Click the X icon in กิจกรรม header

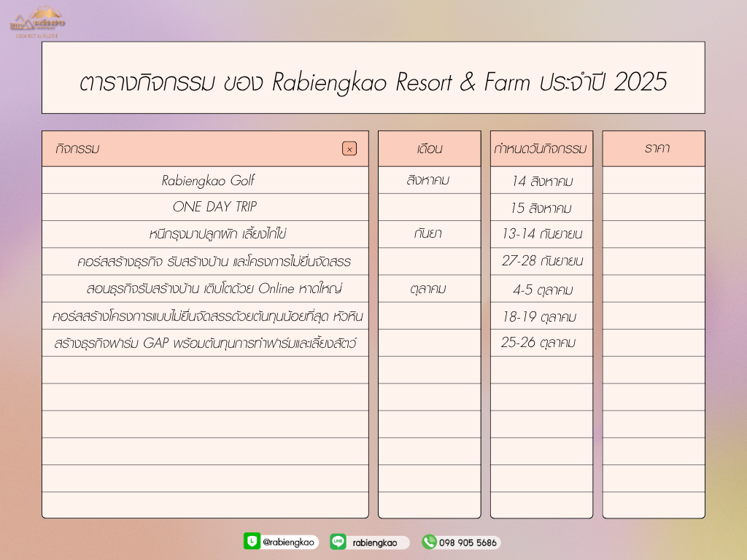tap(349, 149)
